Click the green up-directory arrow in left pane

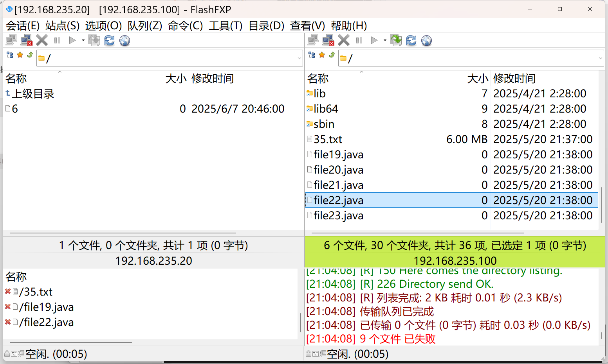pos(30,55)
